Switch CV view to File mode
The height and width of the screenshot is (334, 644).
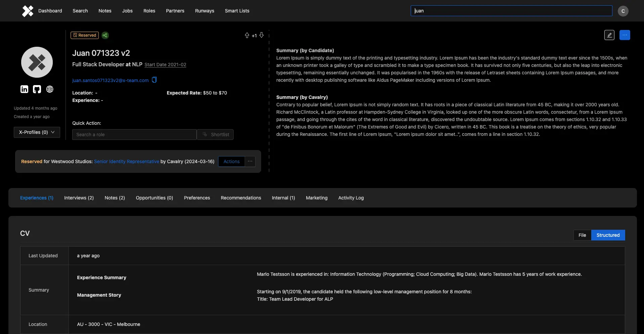pyautogui.click(x=582, y=235)
